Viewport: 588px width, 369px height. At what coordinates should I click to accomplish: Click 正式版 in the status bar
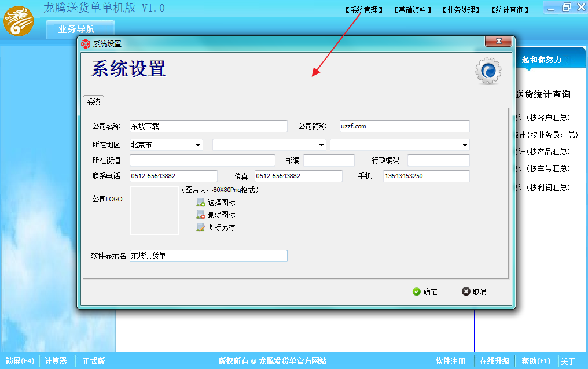pyautogui.click(x=94, y=361)
